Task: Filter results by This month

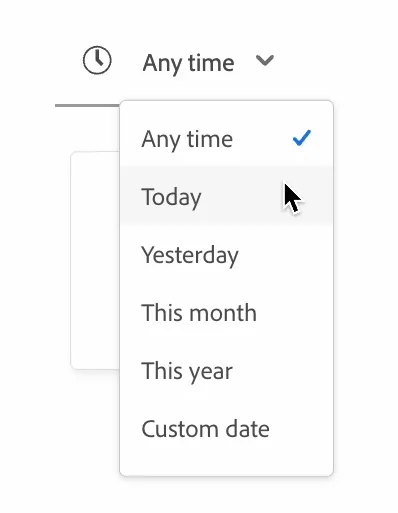Action: pyautogui.click(x=226, y=313)
